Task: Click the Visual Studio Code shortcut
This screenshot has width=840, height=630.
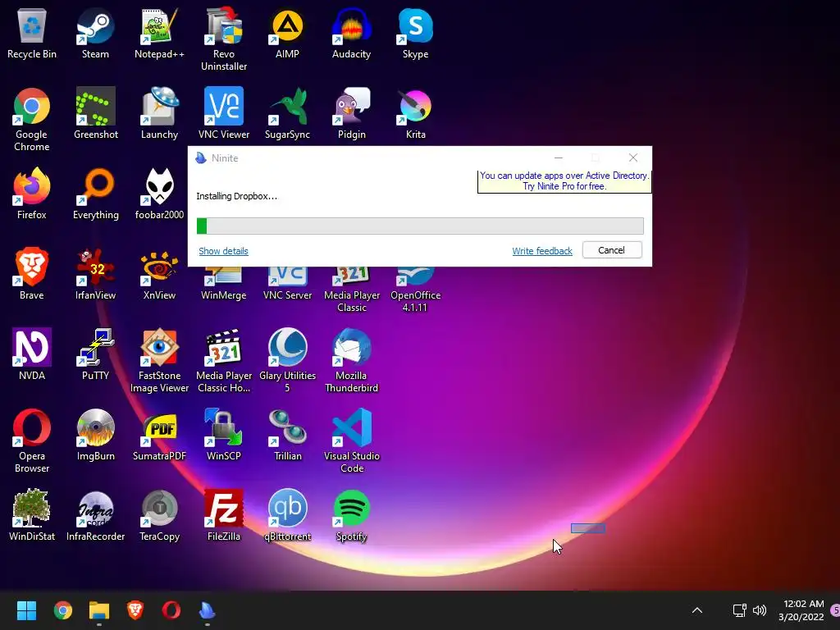Action: [351, 441]
